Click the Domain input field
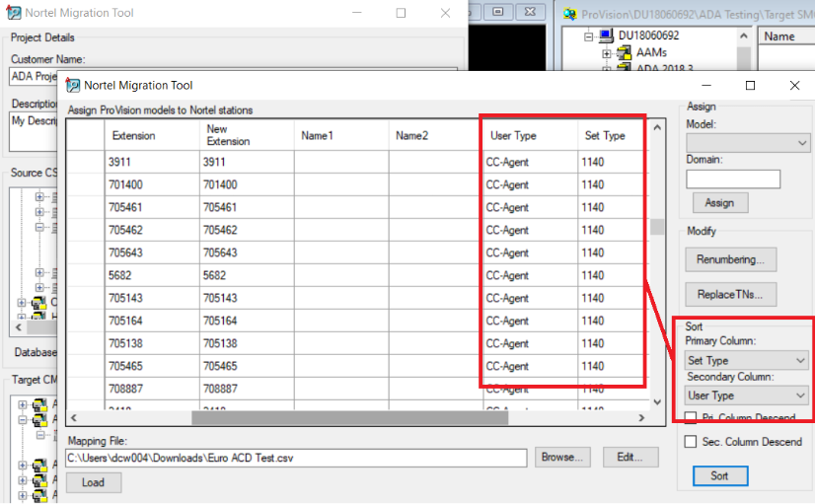 [733, 180]
